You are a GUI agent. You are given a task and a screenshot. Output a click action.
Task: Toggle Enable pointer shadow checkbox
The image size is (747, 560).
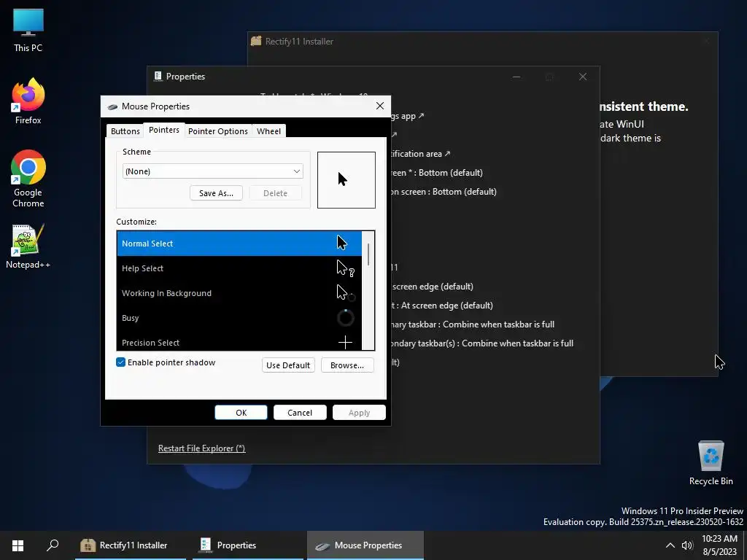(121, 362)
